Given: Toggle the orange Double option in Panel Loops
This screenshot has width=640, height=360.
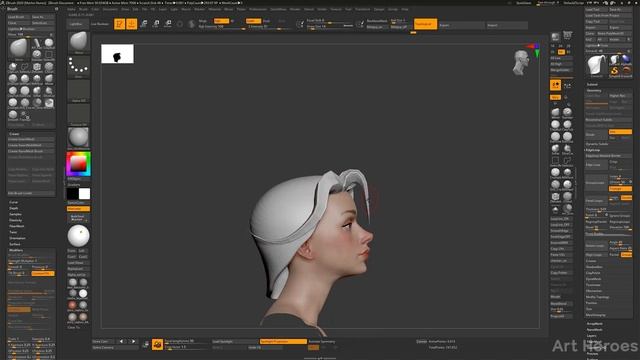Looking at the screenshot, I should (627, 198).
